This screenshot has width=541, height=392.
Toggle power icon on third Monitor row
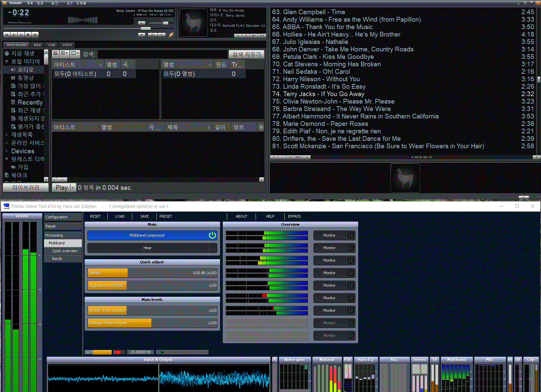[351, 260]
